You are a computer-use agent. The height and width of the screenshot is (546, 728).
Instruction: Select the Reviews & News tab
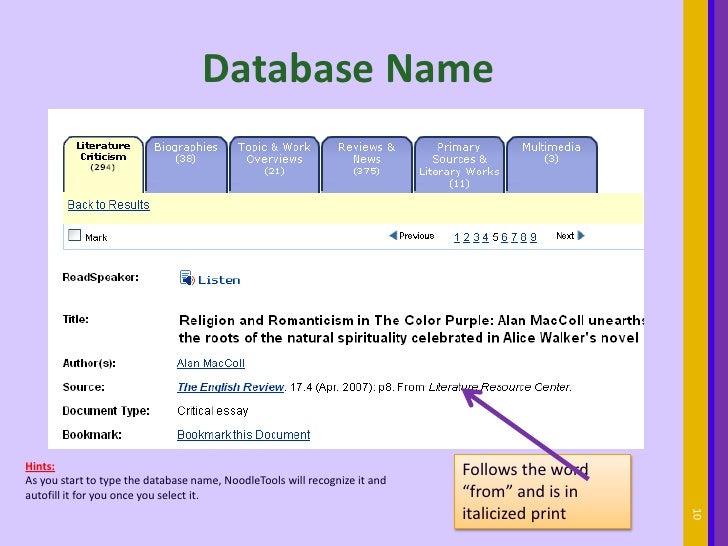(366, 164)
